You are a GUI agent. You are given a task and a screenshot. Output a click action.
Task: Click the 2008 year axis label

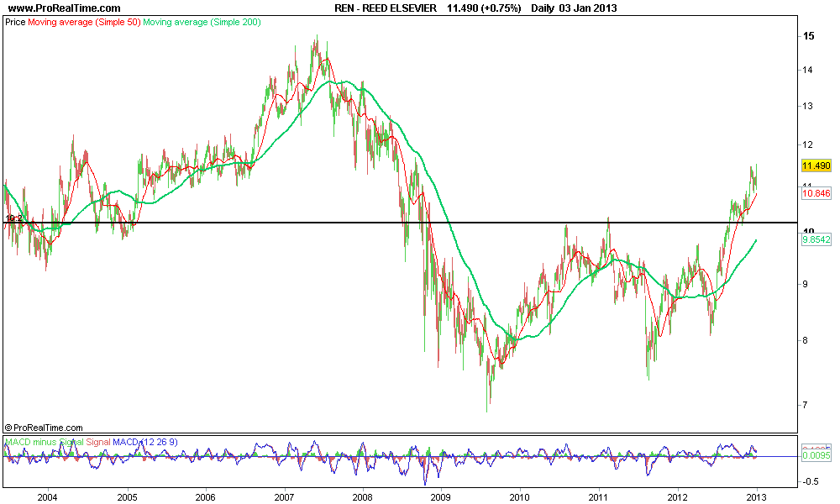(x=363, y=497)
